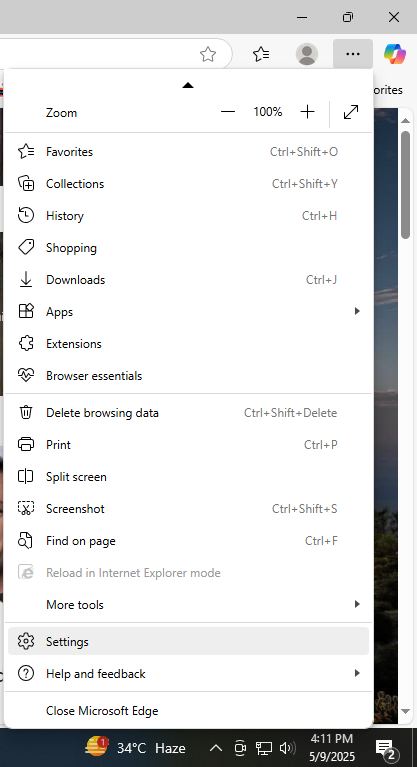The image size is (417, 767).
Task: Click the Ctrl+Shift+O shortcut text
Action: (304, 152)
